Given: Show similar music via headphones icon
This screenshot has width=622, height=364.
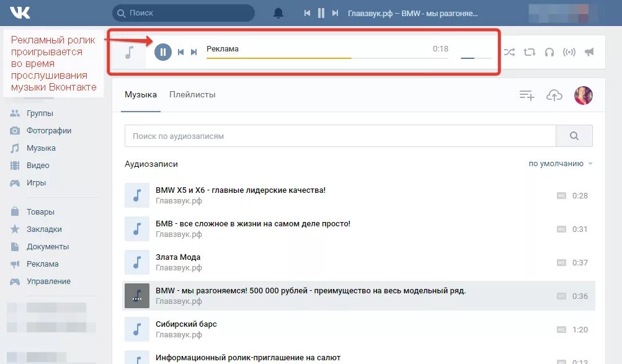Looking at the screenshot, I should 549,52.
